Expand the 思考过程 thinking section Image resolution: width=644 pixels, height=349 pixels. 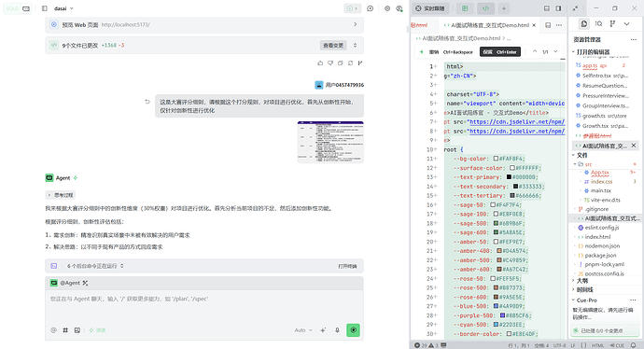[61, 195]
